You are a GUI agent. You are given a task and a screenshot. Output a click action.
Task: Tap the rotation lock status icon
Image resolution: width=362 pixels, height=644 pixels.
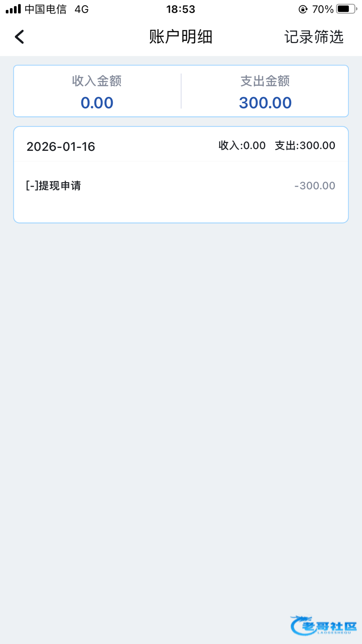tap(303, 9)
